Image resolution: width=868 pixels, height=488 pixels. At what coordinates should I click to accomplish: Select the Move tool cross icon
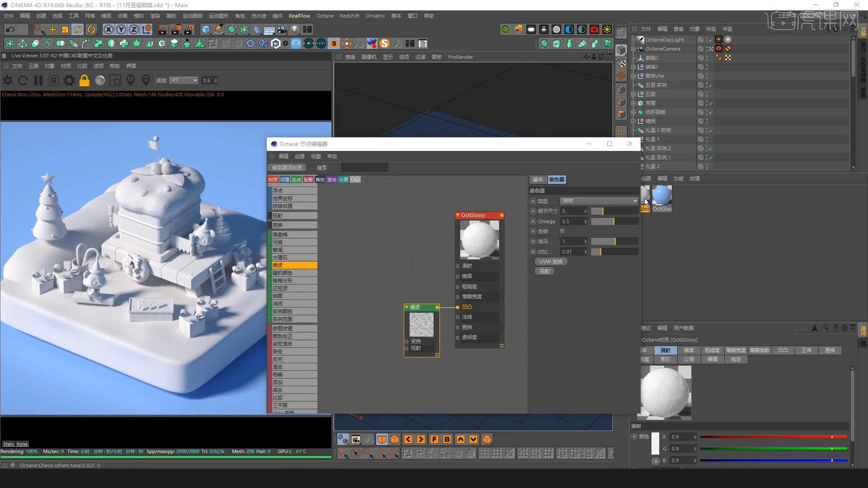(52, 30)
